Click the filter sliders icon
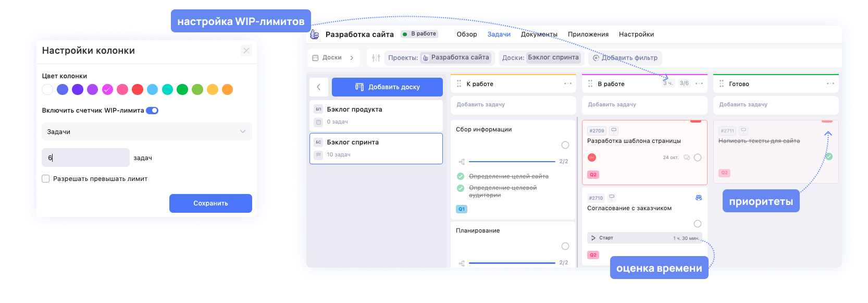Viewport: 868px width, 303px height. (376, 58)
